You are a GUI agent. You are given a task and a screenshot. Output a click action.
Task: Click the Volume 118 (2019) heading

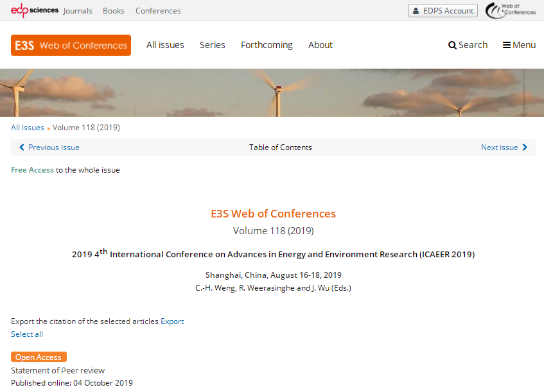coord(274,231)
